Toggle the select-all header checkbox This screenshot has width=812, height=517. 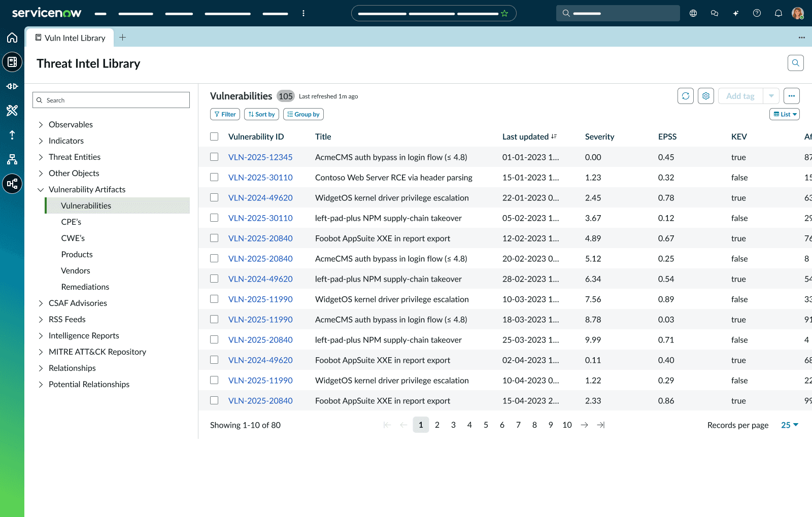click(x=214, y=136)
